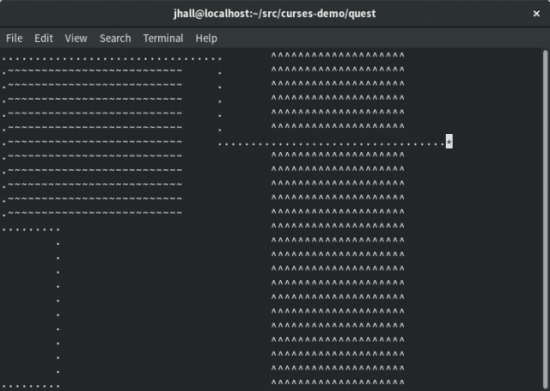The height and width of the screenshot is (391, 550).
Task: Open the Terminal menu
Action: (x=163, y=38)
